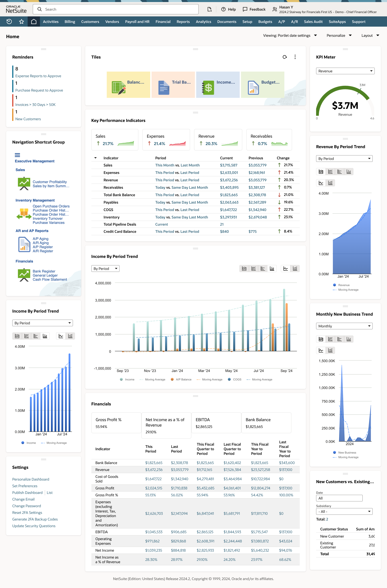Viewport: 387px width, 588px height.
Task: Refresh the Tiles portlet
Action: (284, 57)
